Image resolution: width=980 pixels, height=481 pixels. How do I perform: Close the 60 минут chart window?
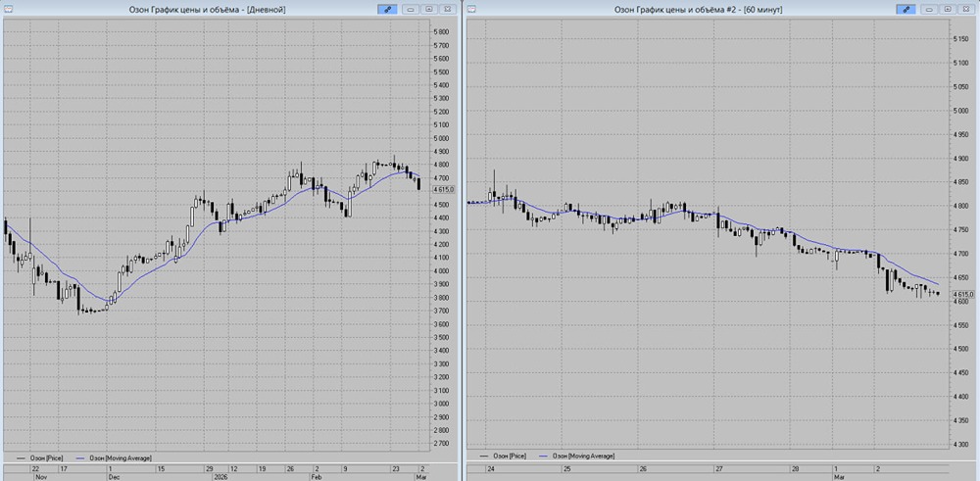[966, 10]
